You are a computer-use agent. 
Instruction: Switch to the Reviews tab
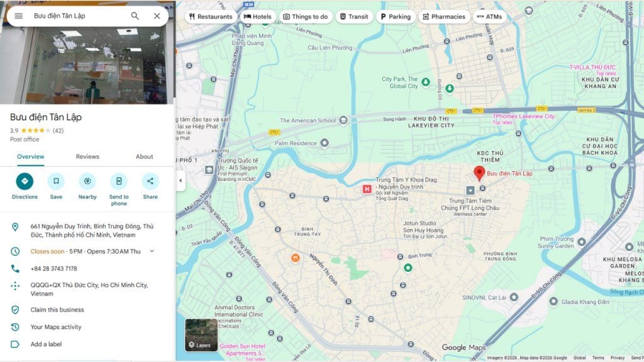pos(87,156)
